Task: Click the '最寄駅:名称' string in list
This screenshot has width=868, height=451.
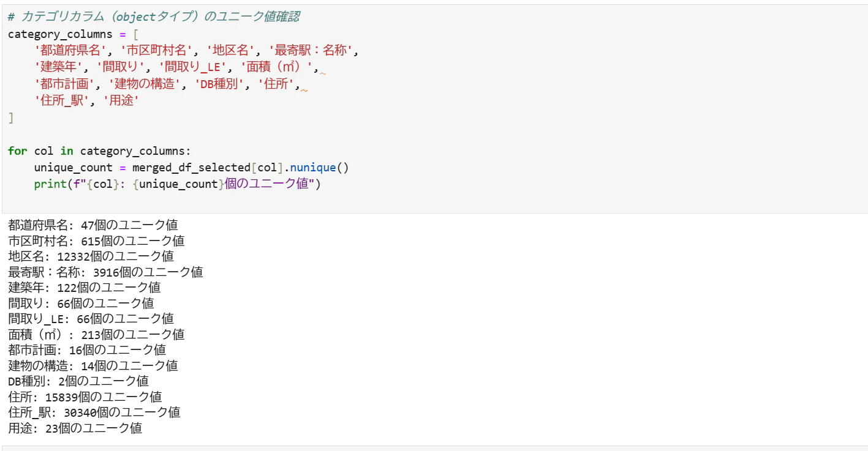Action: coord(311,51)
